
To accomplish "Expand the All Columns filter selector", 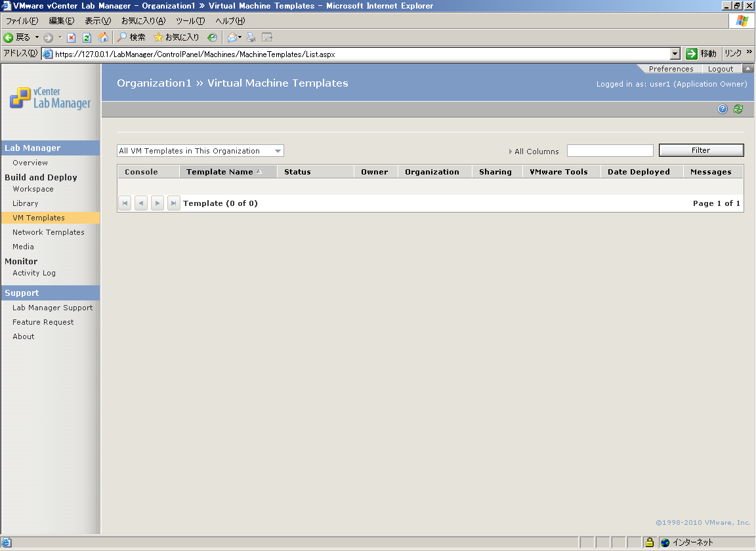I will pos(534,152).
